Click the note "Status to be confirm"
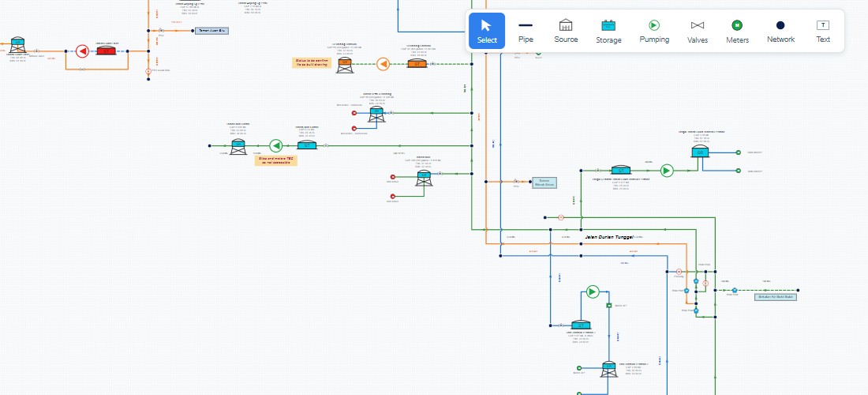 pos(311,62)
